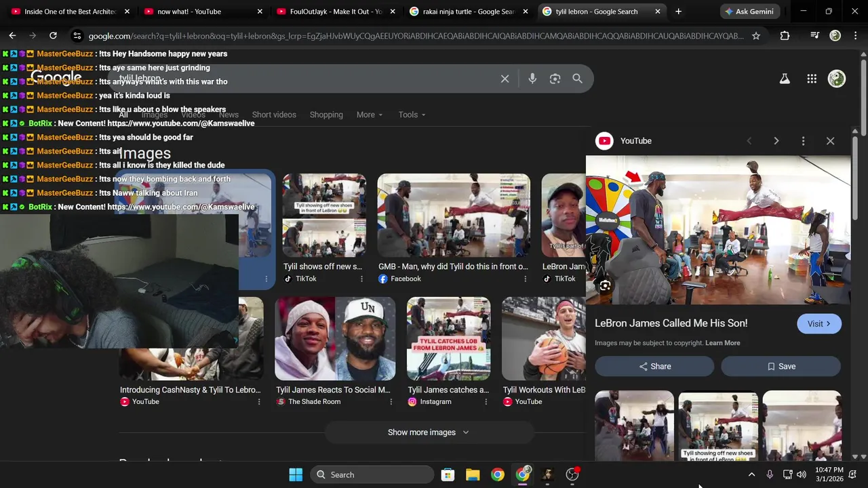
Task: Switch to the Shopping results tab
Action: point(326,115)
